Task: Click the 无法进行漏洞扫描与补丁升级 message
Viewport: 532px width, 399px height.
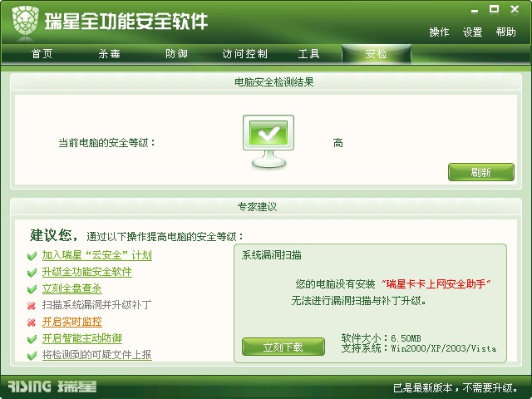Action: coord(358,301)
